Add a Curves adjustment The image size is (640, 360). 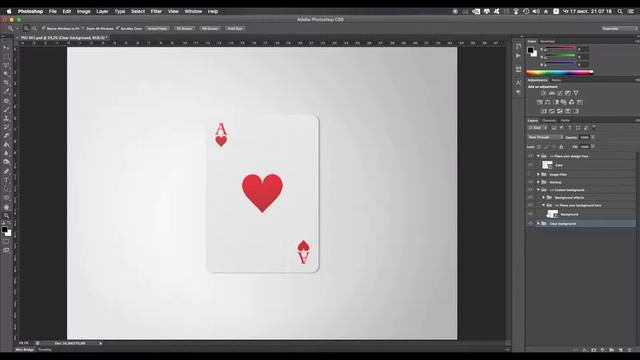pos(560,93)
